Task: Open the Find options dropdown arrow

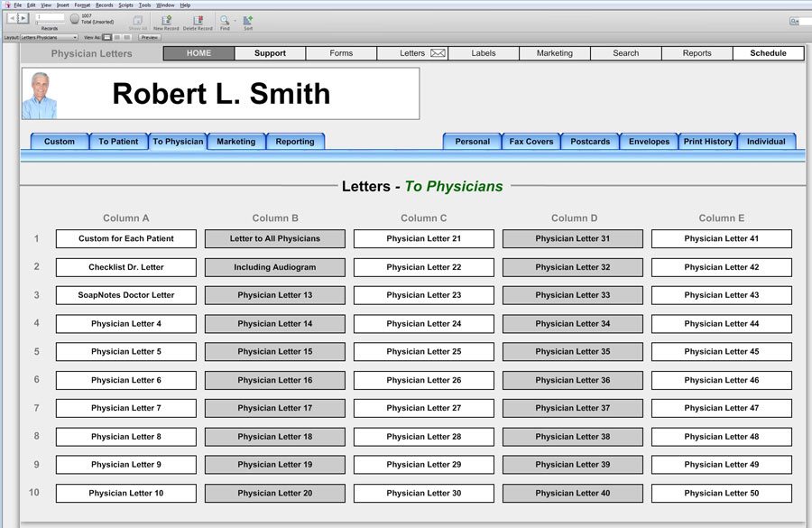Action: coord(235,21)
